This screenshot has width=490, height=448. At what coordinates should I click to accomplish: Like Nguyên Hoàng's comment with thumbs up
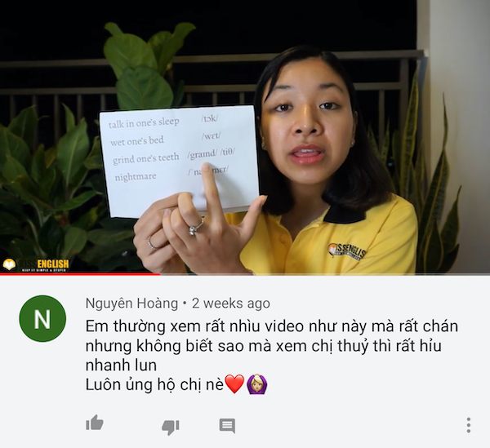click(x=95, y=423)
